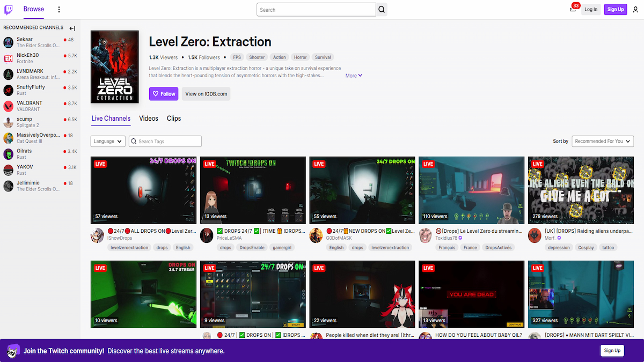644x362 pixels.
Task: Click the Log In button
Action: coord(591,9)
